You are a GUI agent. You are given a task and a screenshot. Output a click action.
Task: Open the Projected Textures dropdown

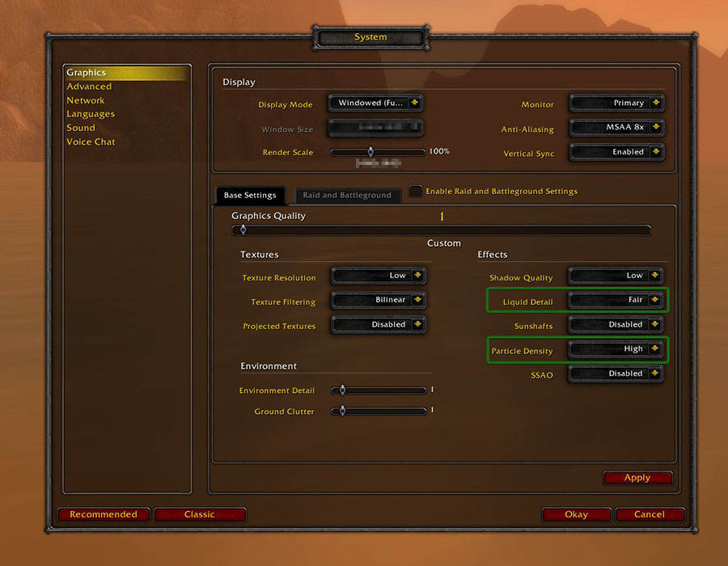tap(379, 324)
